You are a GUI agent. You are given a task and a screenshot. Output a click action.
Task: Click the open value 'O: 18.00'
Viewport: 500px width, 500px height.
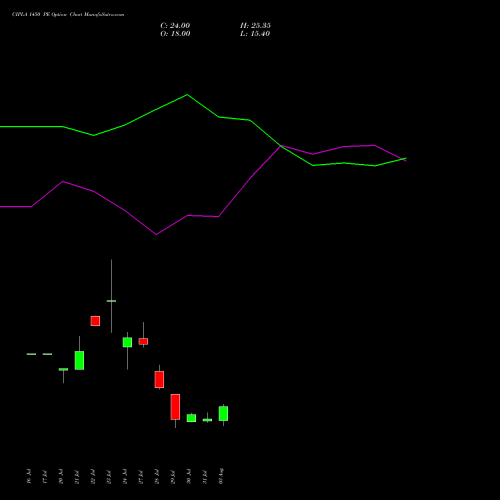[x=175, y=34]
